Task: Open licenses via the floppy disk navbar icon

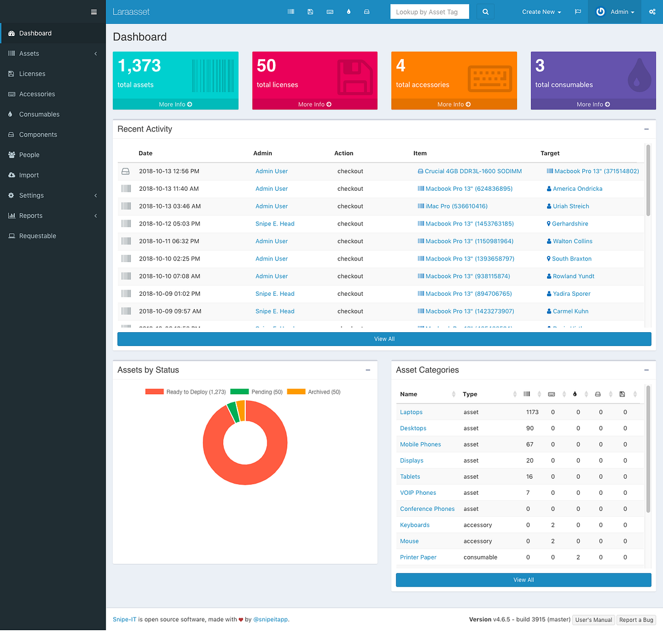Action: pyautogui.click(x=309, y=12)
